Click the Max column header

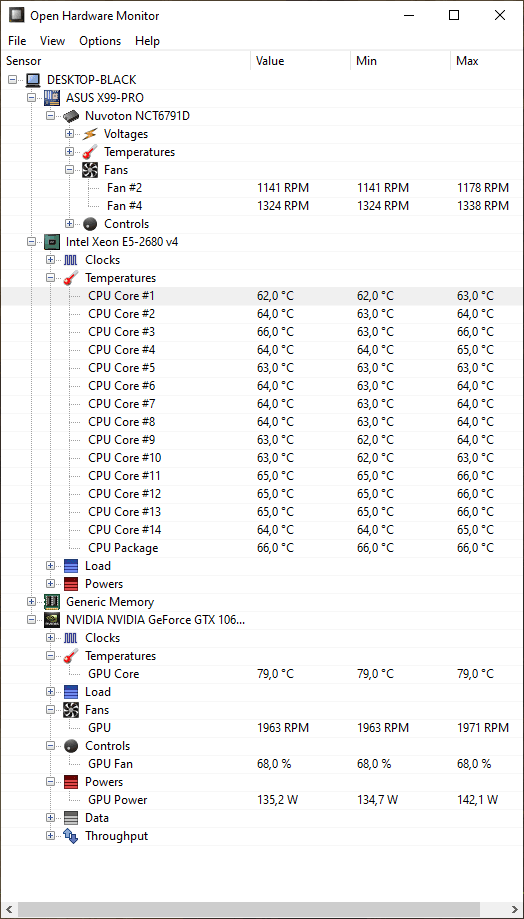point(486,61)
